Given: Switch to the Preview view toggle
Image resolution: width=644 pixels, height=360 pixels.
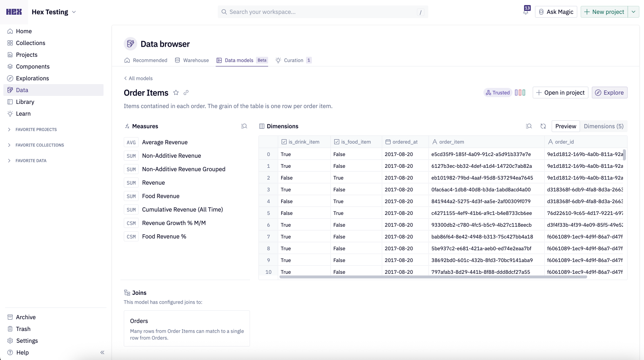Looking at the screenshot, I should (565, 126).
